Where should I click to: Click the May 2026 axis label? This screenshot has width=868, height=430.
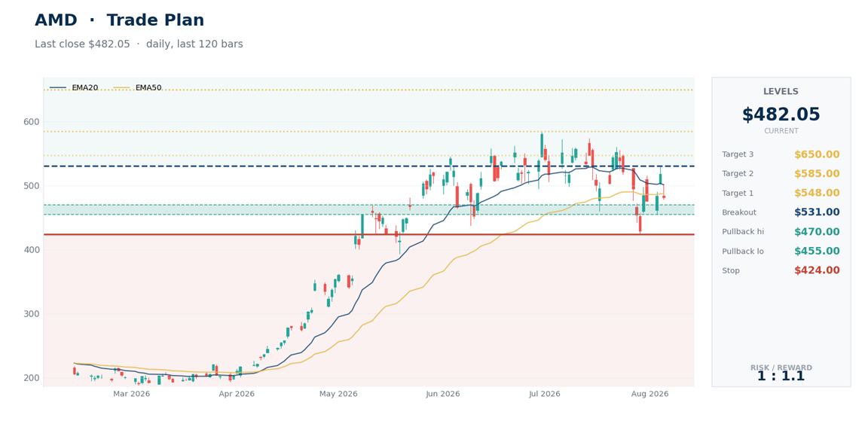(x=338, y=394)
